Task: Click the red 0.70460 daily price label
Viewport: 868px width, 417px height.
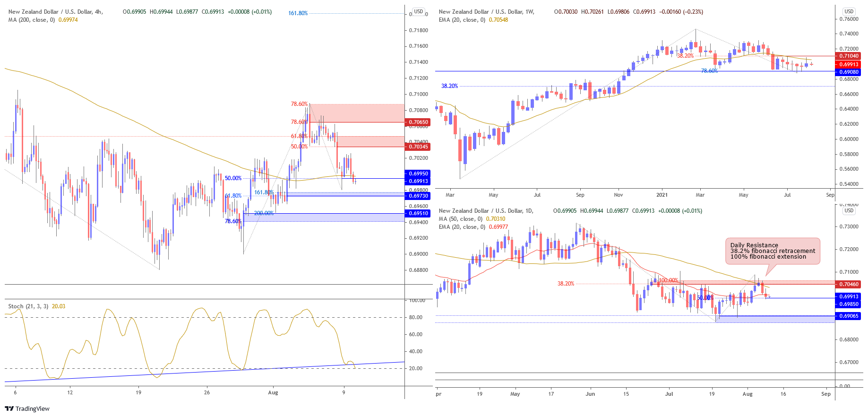Action: coord(848,284)
